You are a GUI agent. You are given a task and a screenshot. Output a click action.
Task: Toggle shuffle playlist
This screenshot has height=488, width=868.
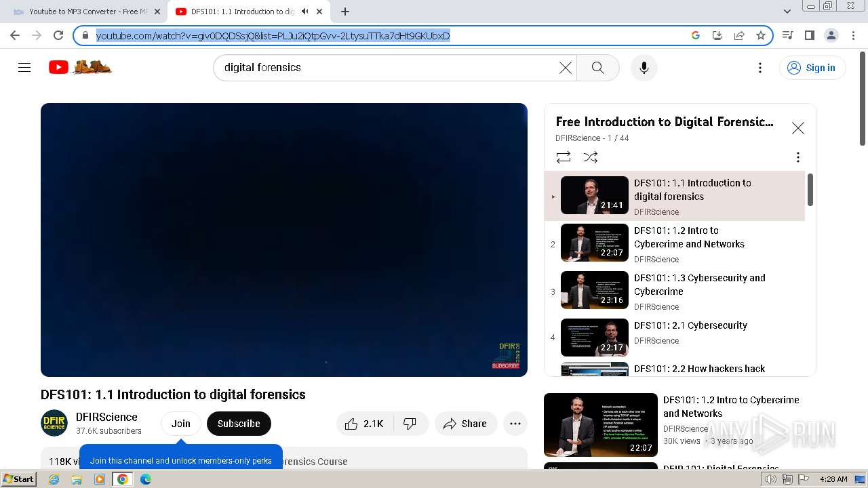click(591, 157)
